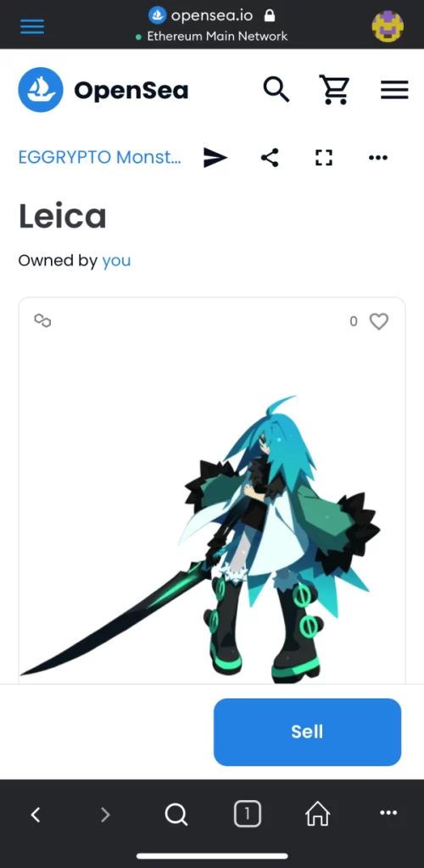Open the shopping cart
Viewport: 424px width, 868px height.
point(334,90)
